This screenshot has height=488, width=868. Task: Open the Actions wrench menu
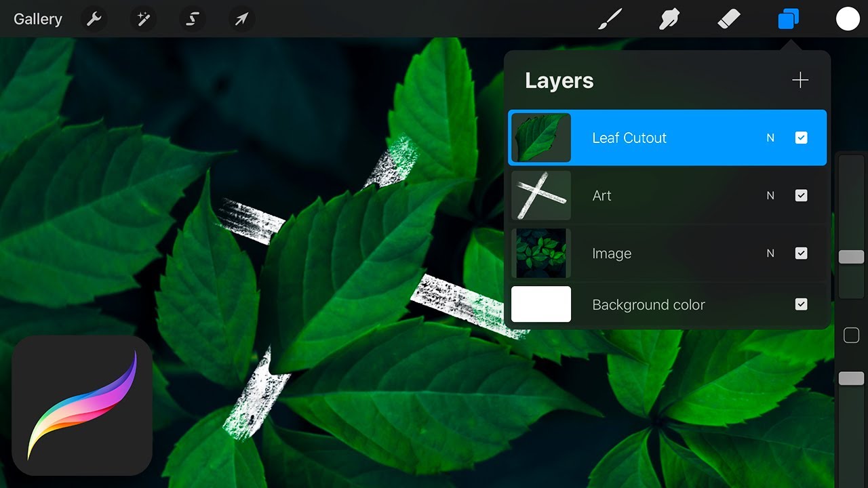click(94, 19)
